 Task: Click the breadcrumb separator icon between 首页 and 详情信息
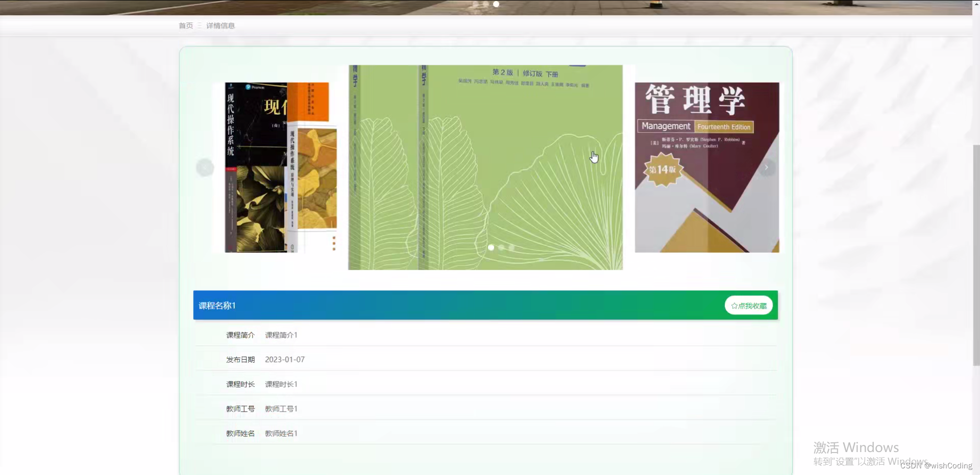[199, 25]
